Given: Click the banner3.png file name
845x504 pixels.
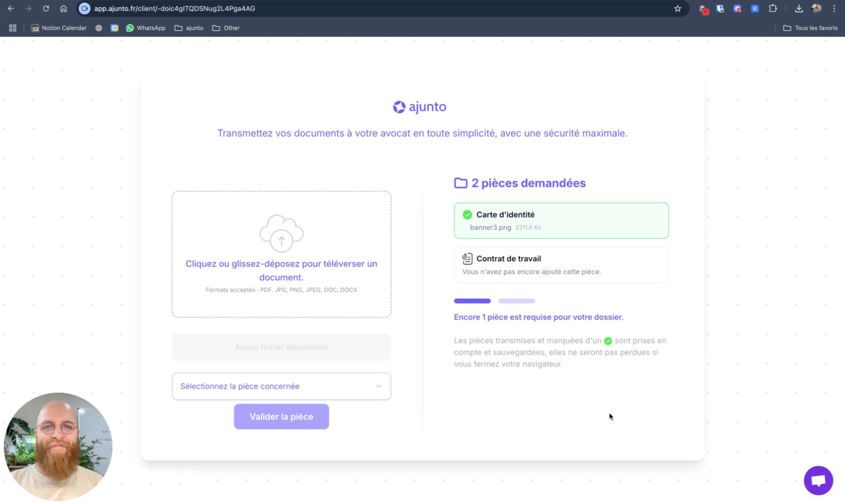Looking at the screenshot, I should tap(490, 228).
